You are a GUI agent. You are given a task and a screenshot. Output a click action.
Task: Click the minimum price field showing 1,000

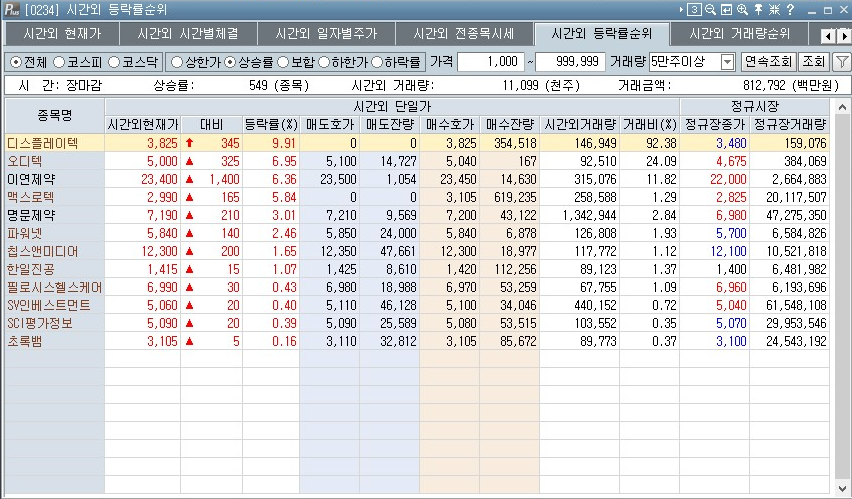pos(491,62)
